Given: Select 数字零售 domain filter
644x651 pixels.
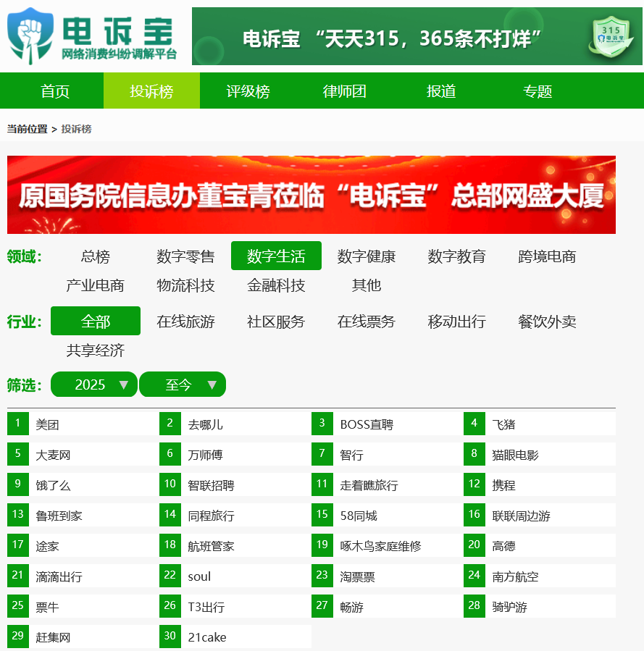Looking at the screenshot, I should pyautogui.click(x=185, y=256).
